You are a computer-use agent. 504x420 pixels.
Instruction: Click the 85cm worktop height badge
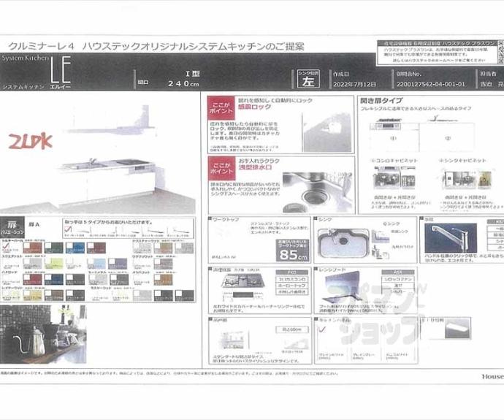pos(291,256)
